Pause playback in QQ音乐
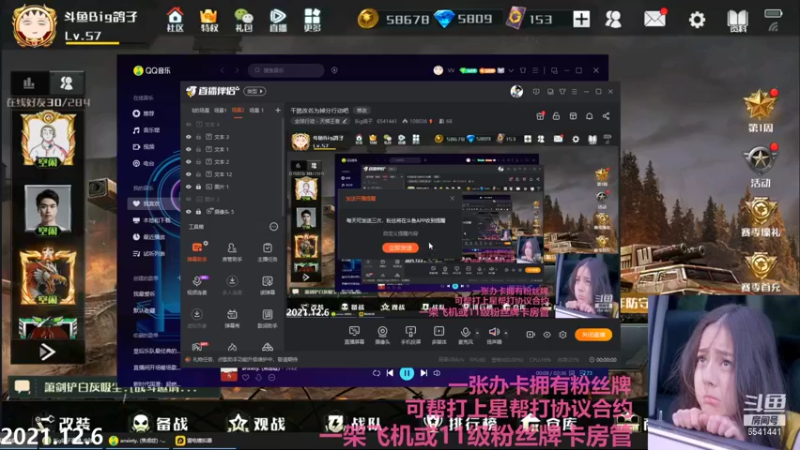 click(x=407, y=373)
